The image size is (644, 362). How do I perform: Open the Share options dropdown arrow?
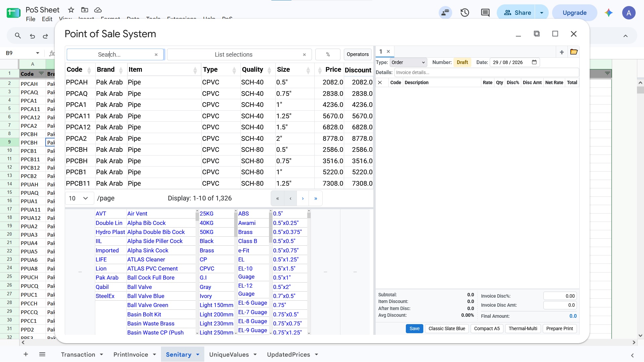541,13
